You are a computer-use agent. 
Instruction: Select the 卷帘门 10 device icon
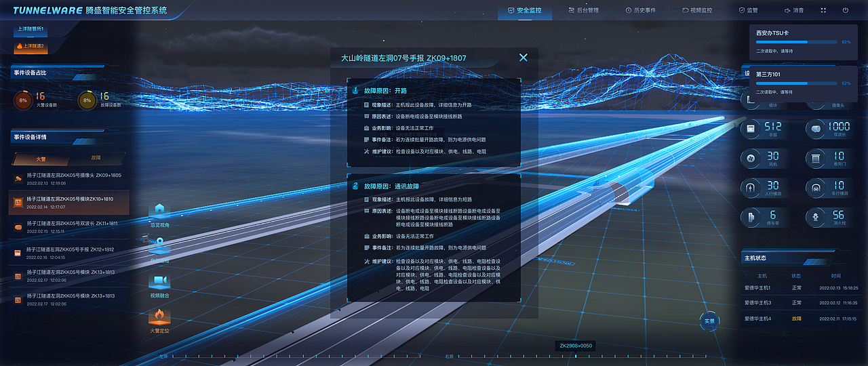point(815,158)
